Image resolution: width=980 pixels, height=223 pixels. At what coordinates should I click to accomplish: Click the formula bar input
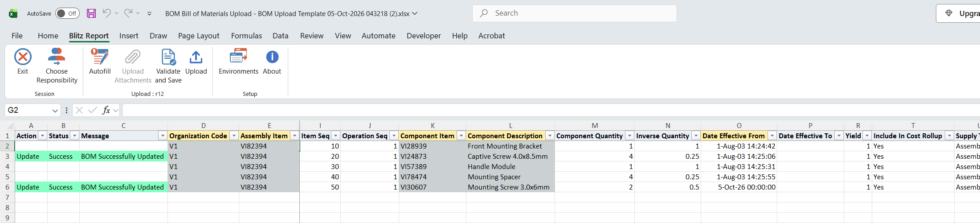click(551, 110)
